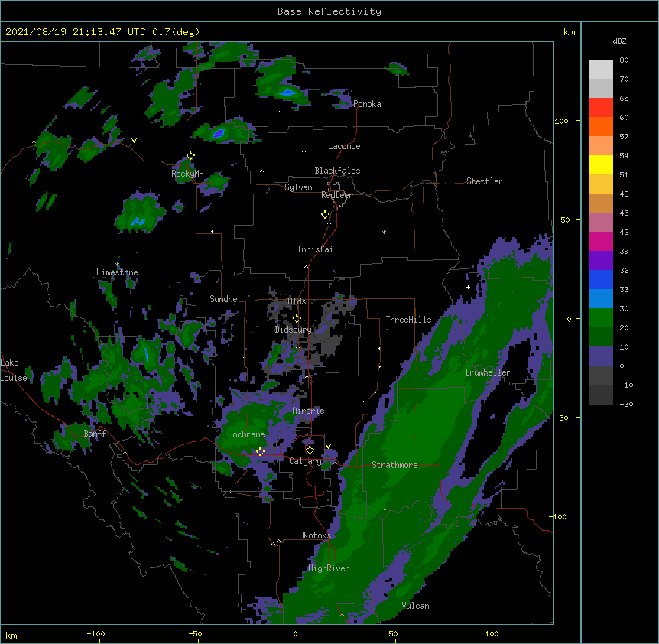Click the white asterisk marker east of Innisfail
The width and height of the screenshot is (659, 644).
(384, 232)
